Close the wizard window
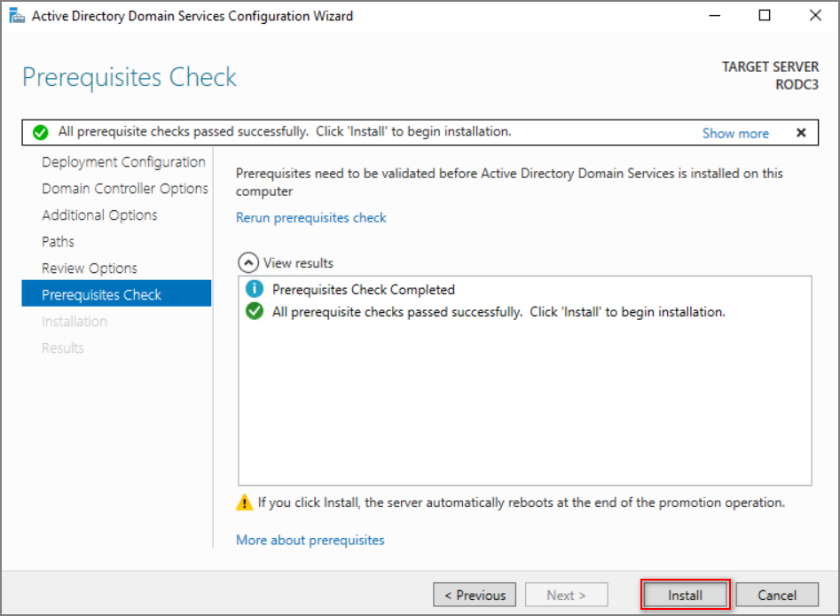840x616 pixels. click(815, 16)
